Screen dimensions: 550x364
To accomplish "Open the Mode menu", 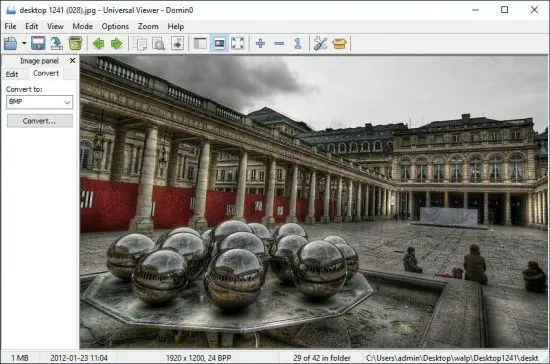I will [82, 26].
